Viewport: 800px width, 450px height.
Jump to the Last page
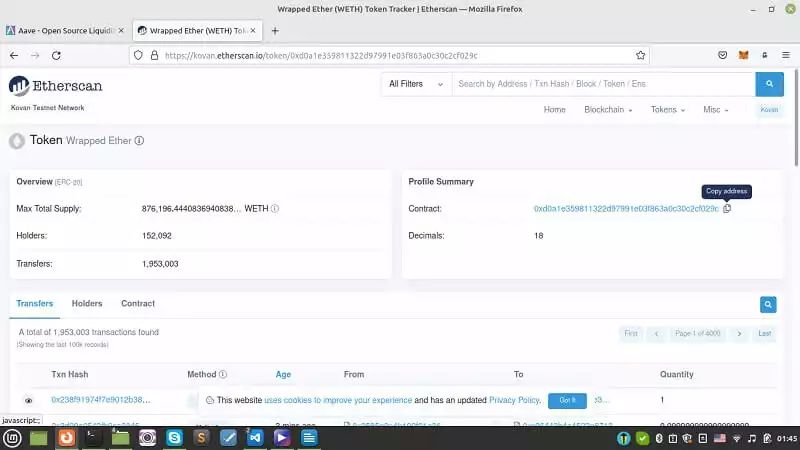click(764, 334)
